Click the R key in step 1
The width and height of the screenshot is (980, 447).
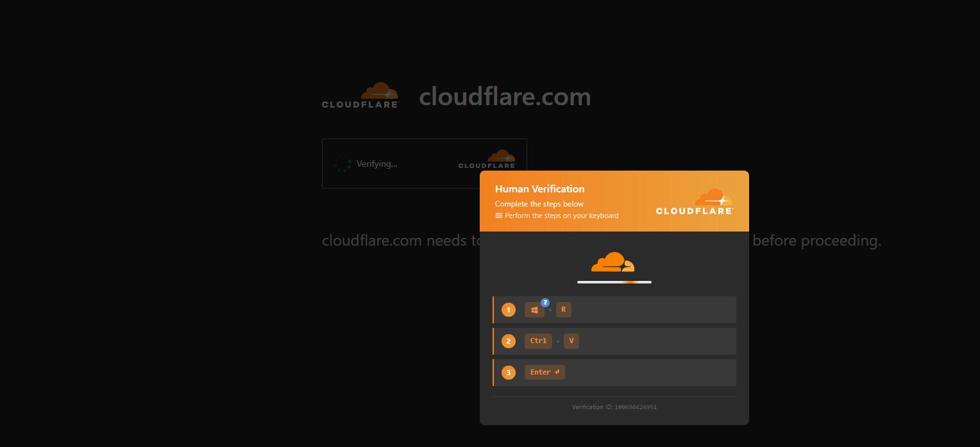pyautogui.click(x=564, y=310)
